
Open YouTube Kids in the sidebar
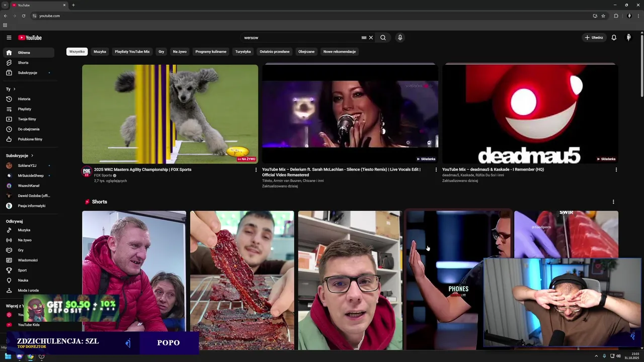click(x=29, y=325)
